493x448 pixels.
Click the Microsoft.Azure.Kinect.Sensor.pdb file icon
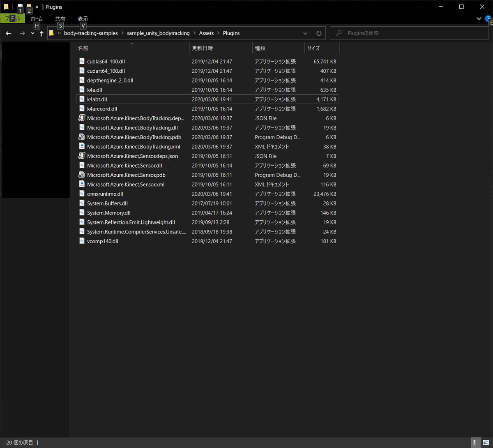[82, 175]
